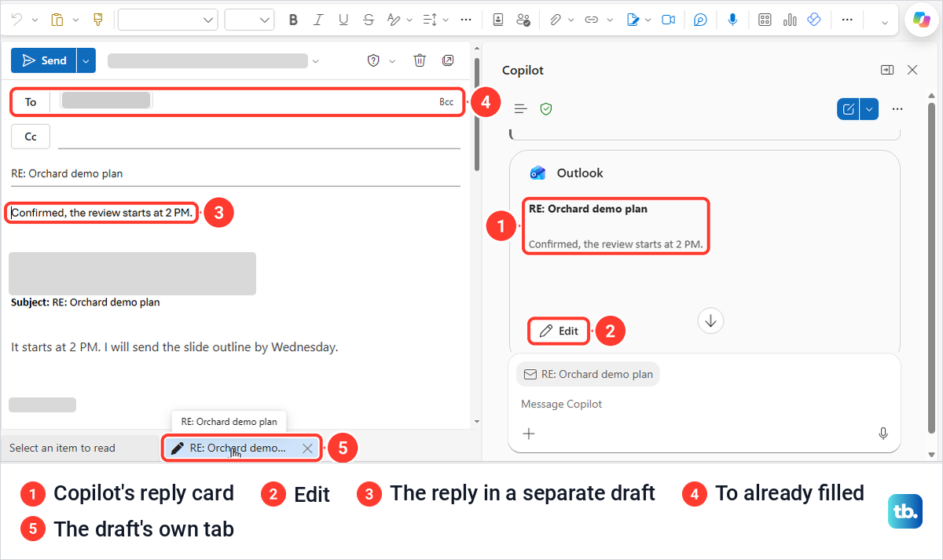
Task: Click Edit on Copilot's reply card
Action: coord(560,331)
